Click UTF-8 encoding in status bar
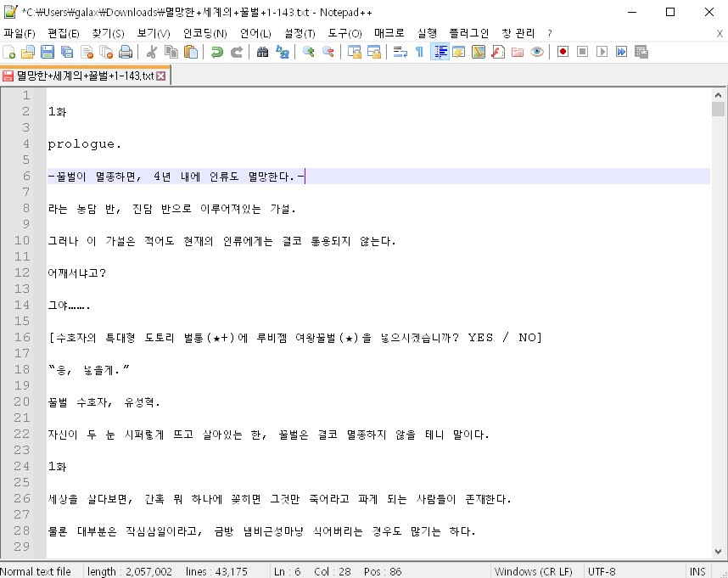The height and width of the screenshot is (578, 728). tap(602, 571)
